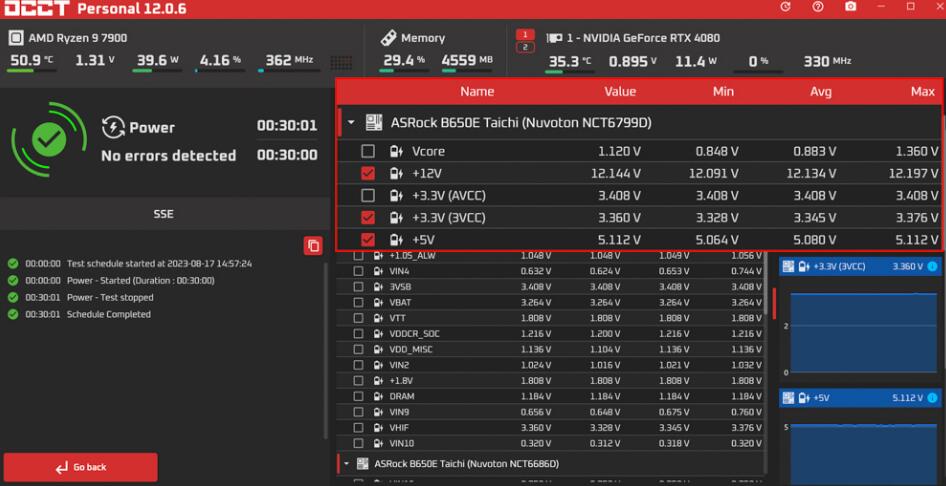946x486 pixels.
Task: Copy the log with the red copy icon
Action: 313,245
